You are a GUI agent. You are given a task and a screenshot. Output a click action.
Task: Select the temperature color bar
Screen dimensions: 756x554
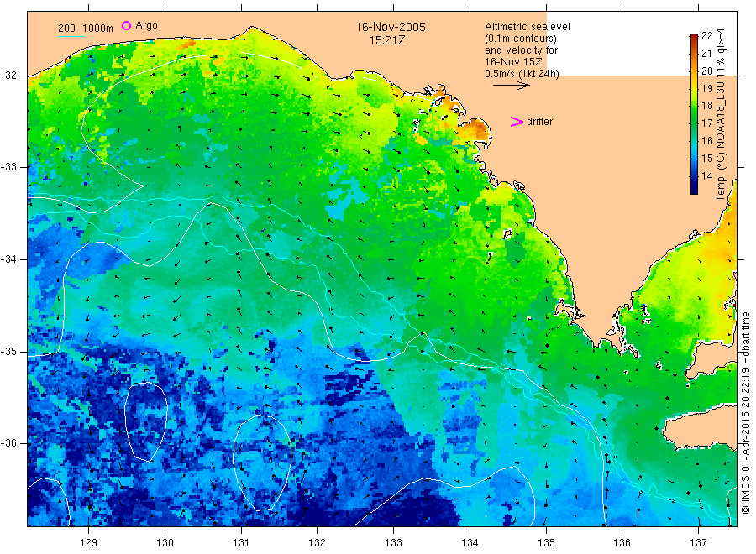tap(694, 113)
